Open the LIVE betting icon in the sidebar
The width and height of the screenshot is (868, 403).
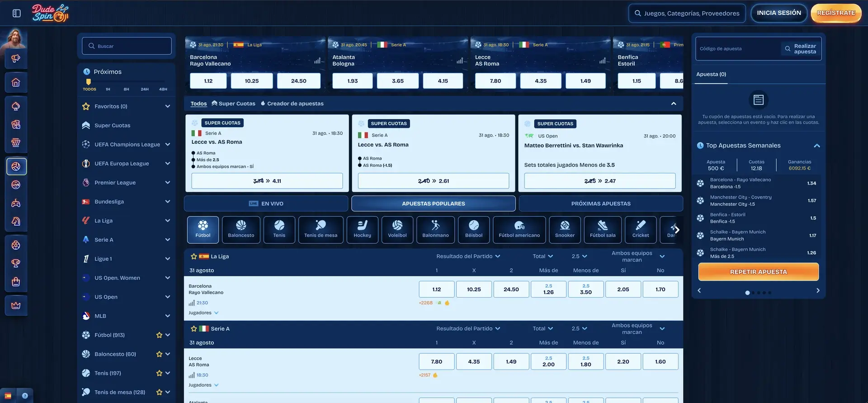[x=16, y=185]
